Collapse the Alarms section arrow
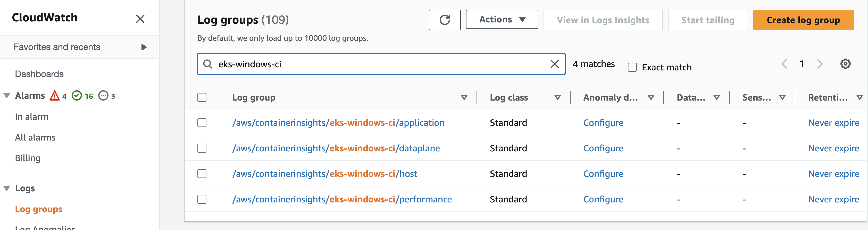Viewport: 868px width, 230px height. coord(7,95)
